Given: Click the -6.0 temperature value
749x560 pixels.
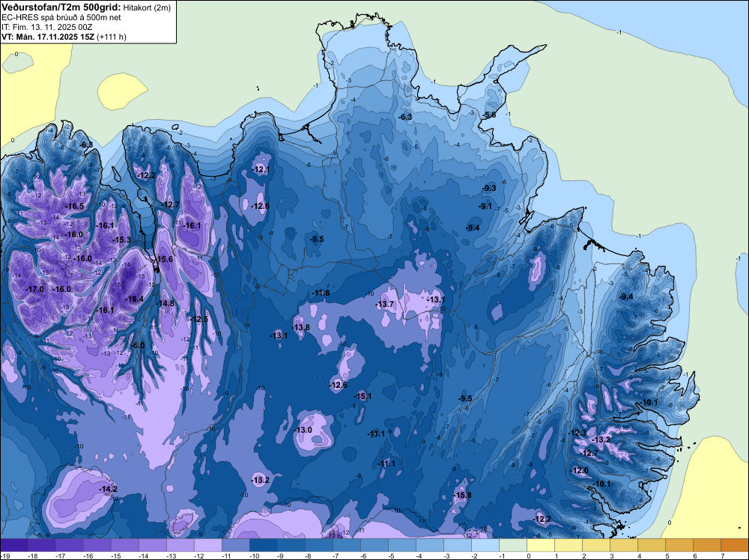Looking at the screenshot, I should 138,345.
